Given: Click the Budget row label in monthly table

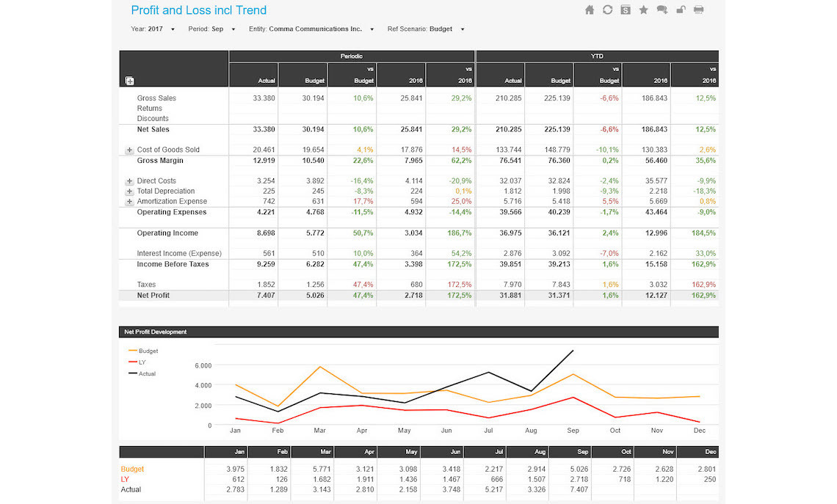Looking at the screenshot, I should coord(132,469).
